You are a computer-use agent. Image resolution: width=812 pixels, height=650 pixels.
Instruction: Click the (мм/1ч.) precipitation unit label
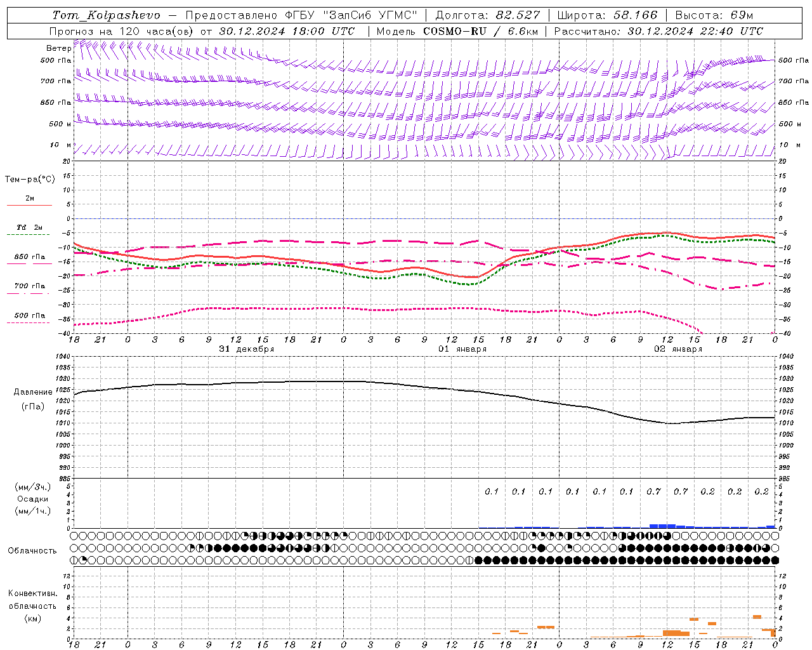(x=33, y=511)
